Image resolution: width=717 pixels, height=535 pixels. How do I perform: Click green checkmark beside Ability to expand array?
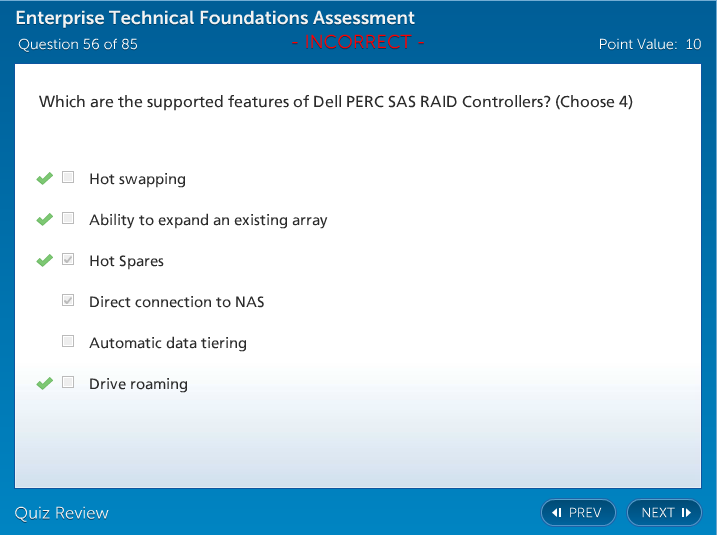coord(44,219)
